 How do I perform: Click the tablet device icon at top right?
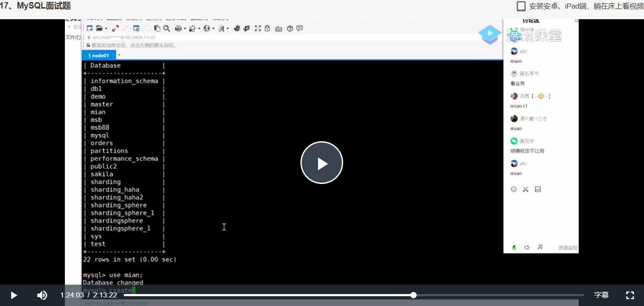521,6
